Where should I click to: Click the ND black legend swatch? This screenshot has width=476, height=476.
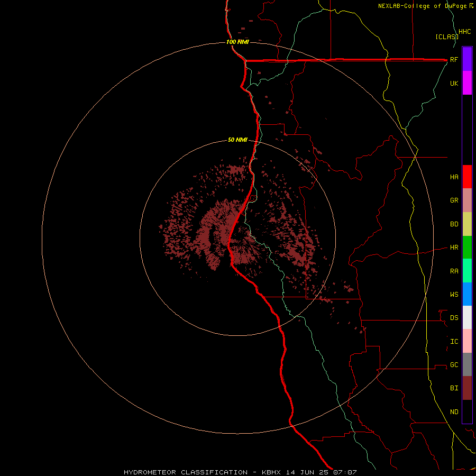click(467, 411)
